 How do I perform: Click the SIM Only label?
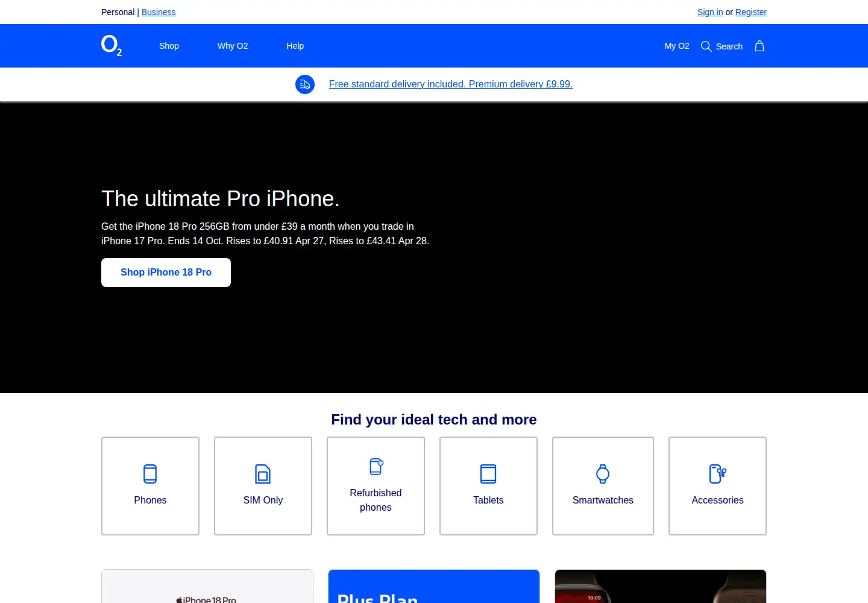pyautogui.click(x=263, y=500)
